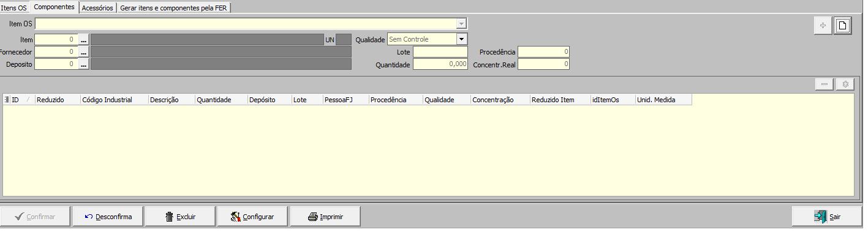
Task: Click the gray Deposito name field
Action: pos(221,64)
